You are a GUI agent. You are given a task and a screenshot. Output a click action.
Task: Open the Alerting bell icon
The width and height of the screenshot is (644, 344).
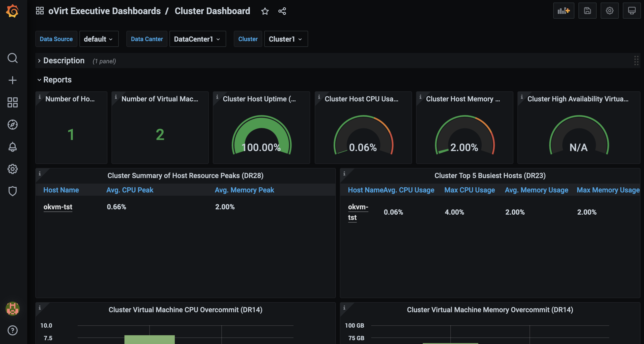[12, 147]
